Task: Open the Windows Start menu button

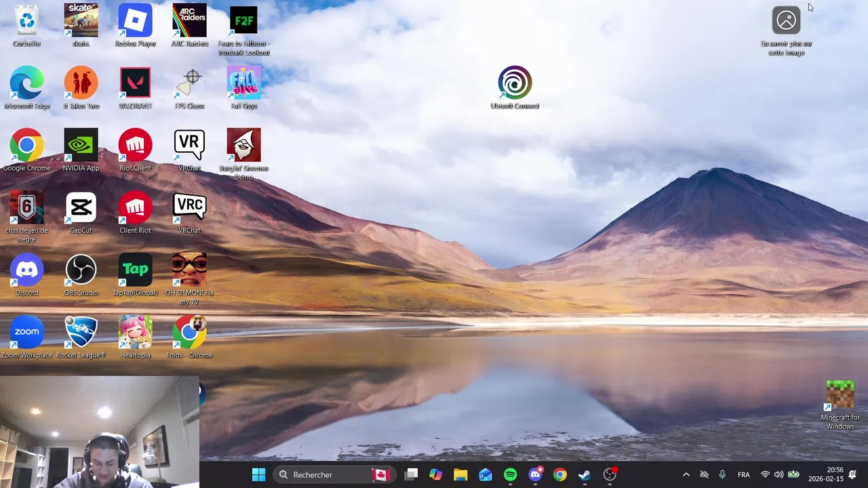Action: pos(258,474)
